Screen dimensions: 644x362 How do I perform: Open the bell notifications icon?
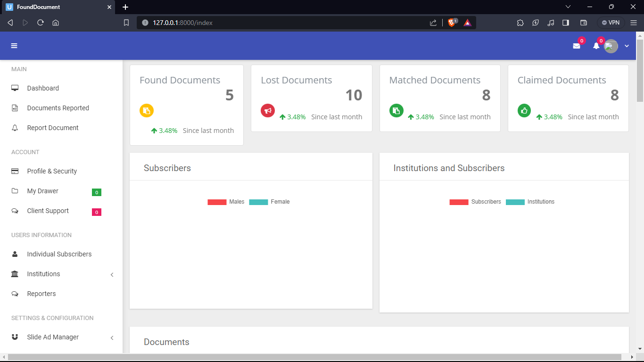pos(596,46)
